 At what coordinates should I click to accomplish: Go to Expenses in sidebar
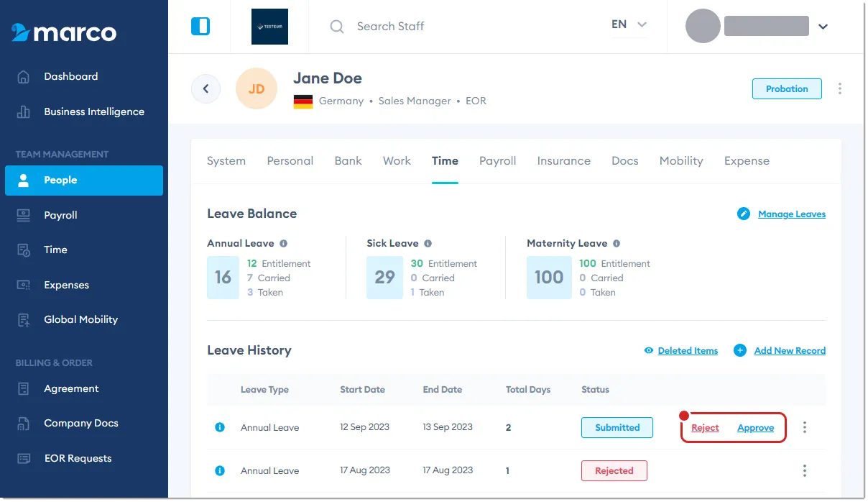pos(84,285)
